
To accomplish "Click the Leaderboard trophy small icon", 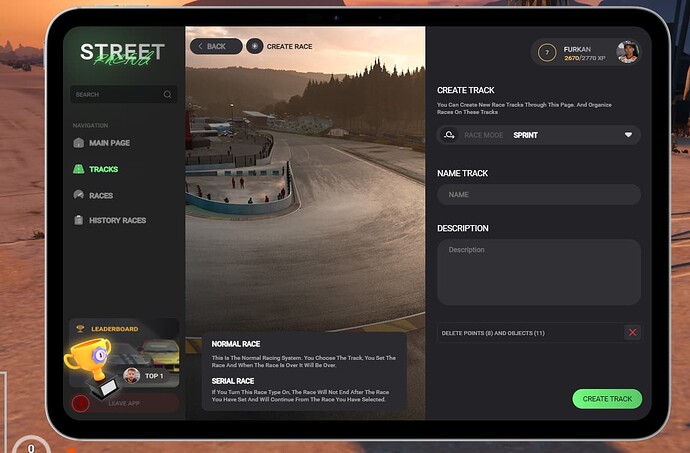I will coord(80,328).
